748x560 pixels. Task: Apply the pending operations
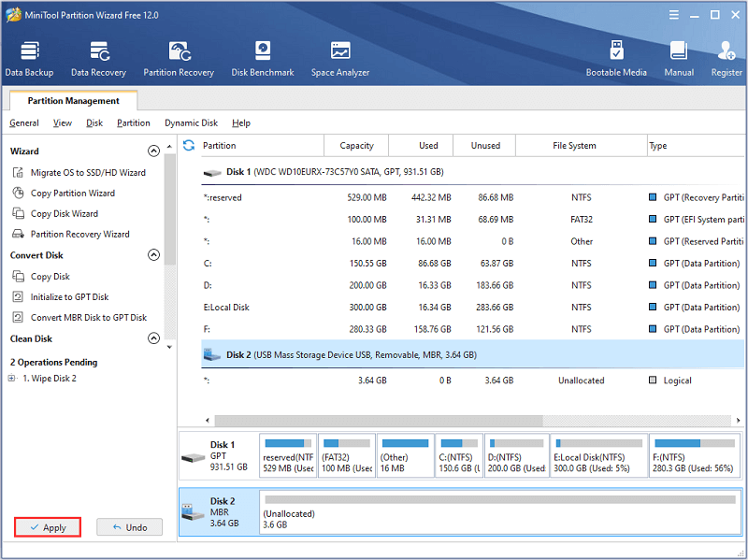point(48,527)
